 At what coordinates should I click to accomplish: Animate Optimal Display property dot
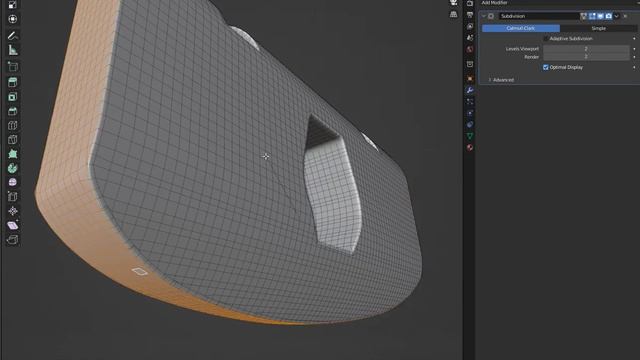tap(634, 67)
